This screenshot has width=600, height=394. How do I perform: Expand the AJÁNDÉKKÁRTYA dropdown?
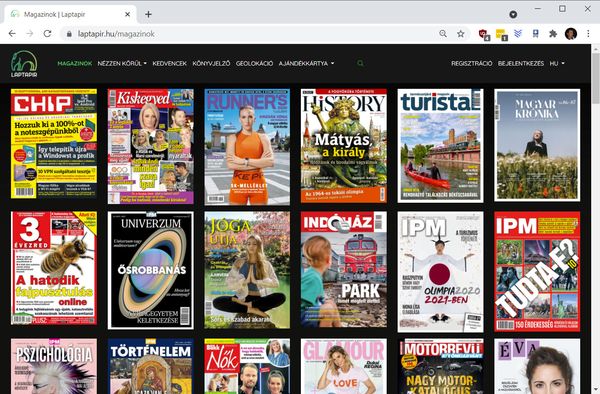306,63
